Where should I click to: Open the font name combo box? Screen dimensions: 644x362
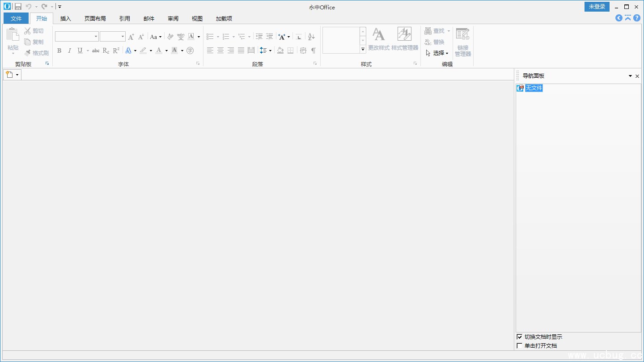[77, 37]
